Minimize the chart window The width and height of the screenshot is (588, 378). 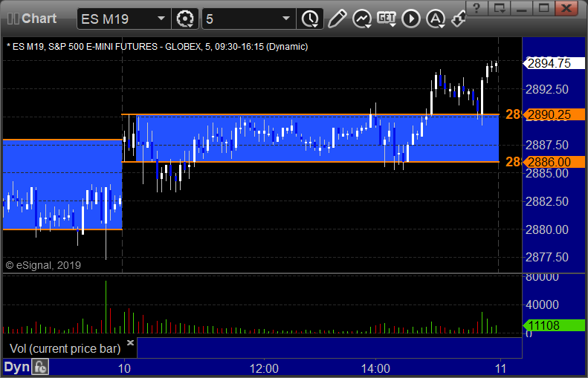521,8
